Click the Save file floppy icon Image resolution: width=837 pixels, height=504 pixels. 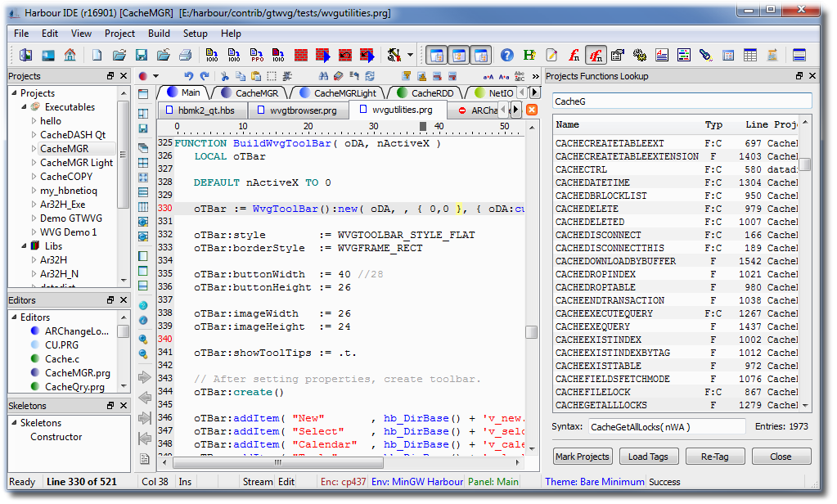(x=142, y=56)
